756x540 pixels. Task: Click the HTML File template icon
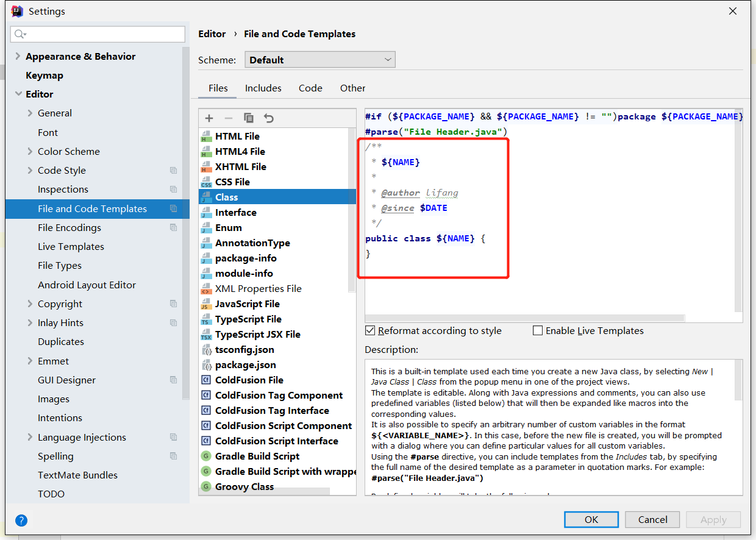tap(206, 137)
